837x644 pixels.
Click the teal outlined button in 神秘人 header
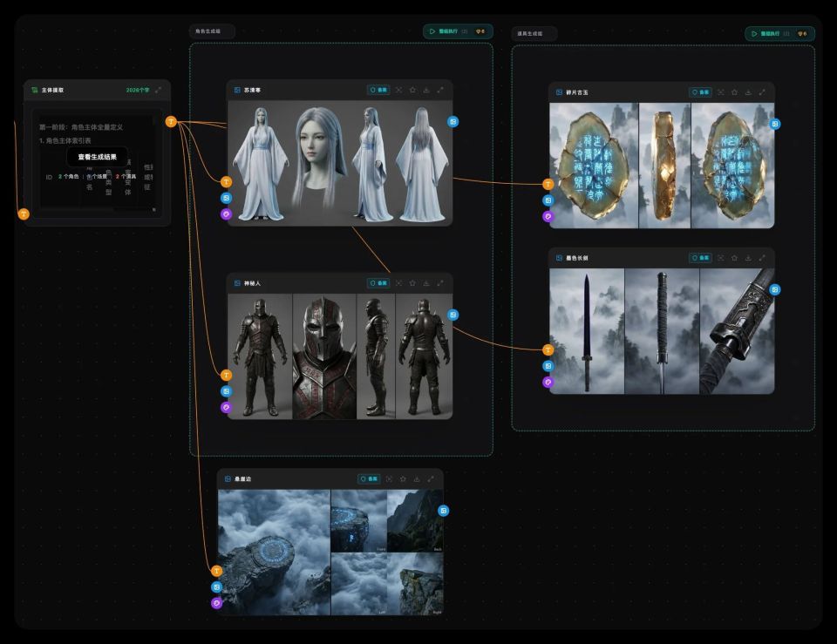coord(378,283)
